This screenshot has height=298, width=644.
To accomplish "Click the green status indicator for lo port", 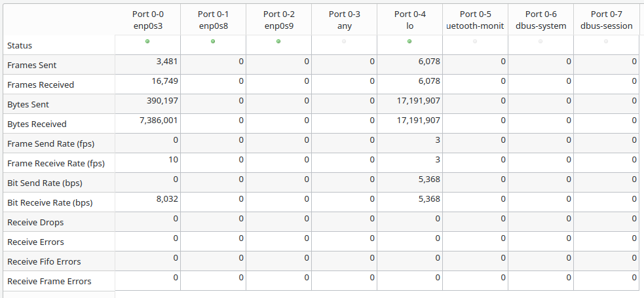I will click(409, 41).
